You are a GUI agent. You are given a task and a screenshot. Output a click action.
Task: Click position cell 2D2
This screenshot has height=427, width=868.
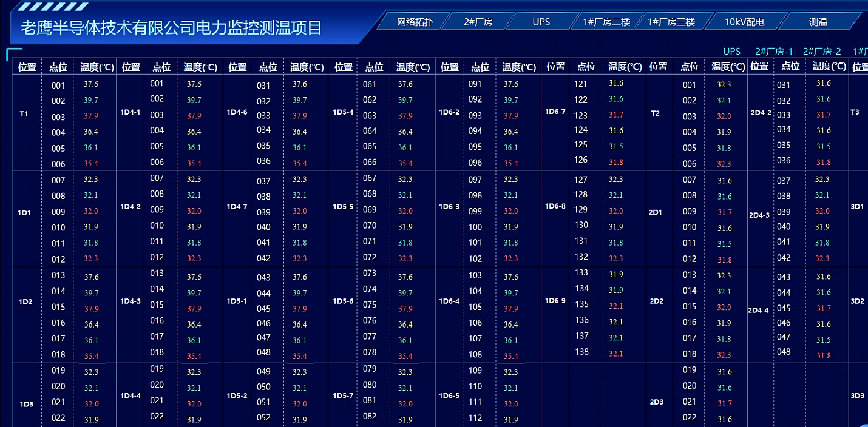click(657, 301)
